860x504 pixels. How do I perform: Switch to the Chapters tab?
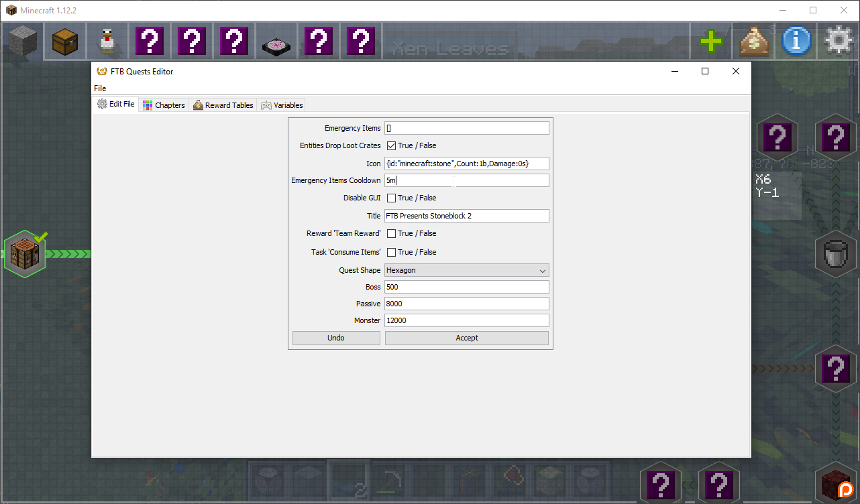(164, 105)
